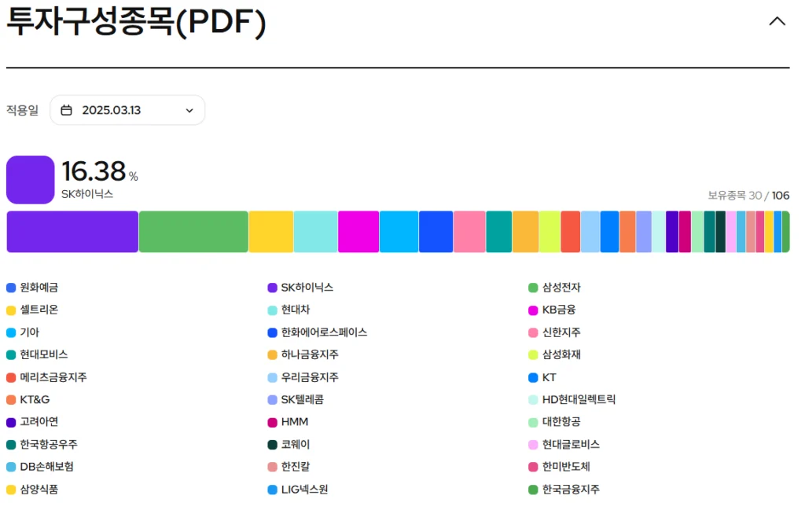
Task: Select the purple SK하이닉스 bar segment
Action: [72, 232]
